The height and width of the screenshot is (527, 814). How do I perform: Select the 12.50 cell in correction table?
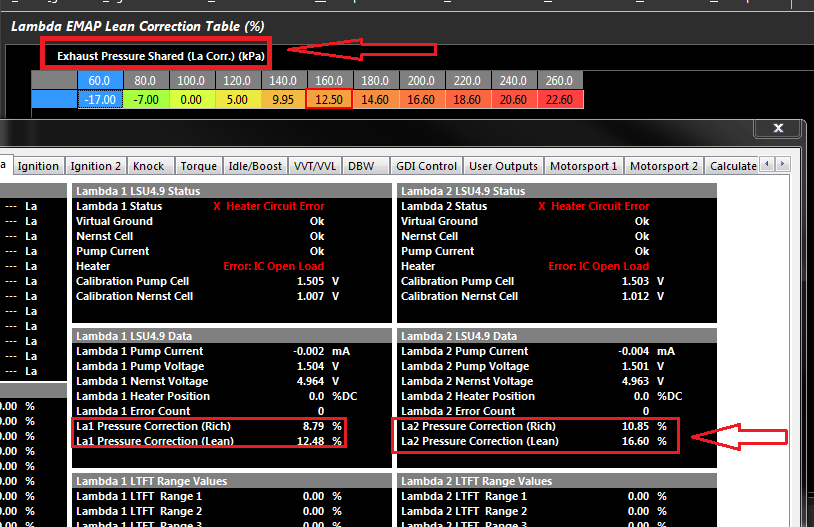[x=329, y=99]
